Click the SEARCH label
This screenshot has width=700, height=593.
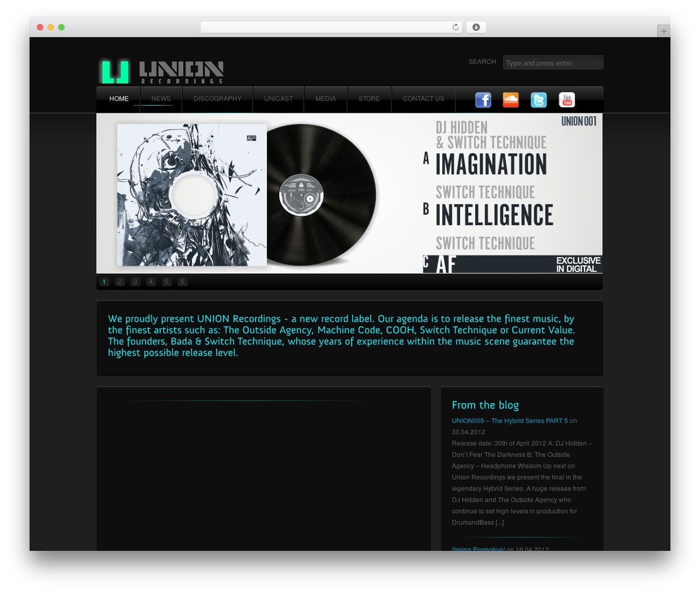(x=482, y=62)
